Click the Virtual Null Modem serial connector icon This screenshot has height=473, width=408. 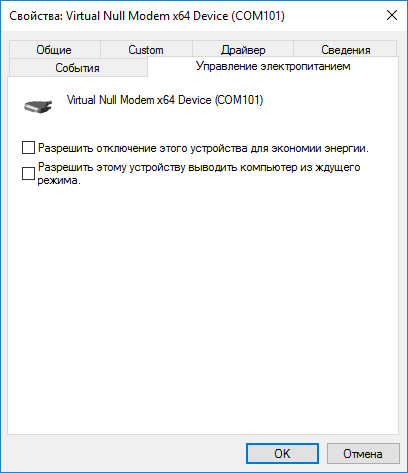tap(38, 106)
